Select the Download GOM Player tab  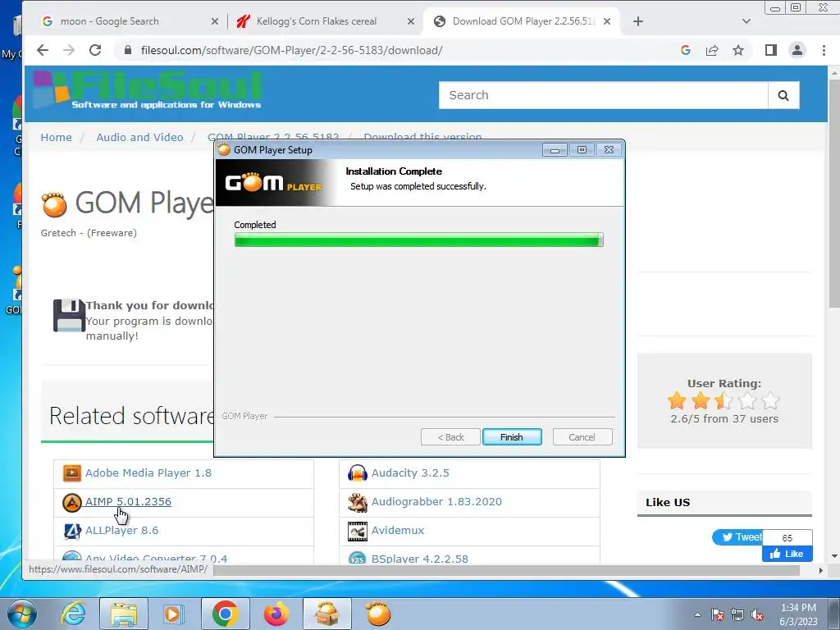(x=523, y=21)
